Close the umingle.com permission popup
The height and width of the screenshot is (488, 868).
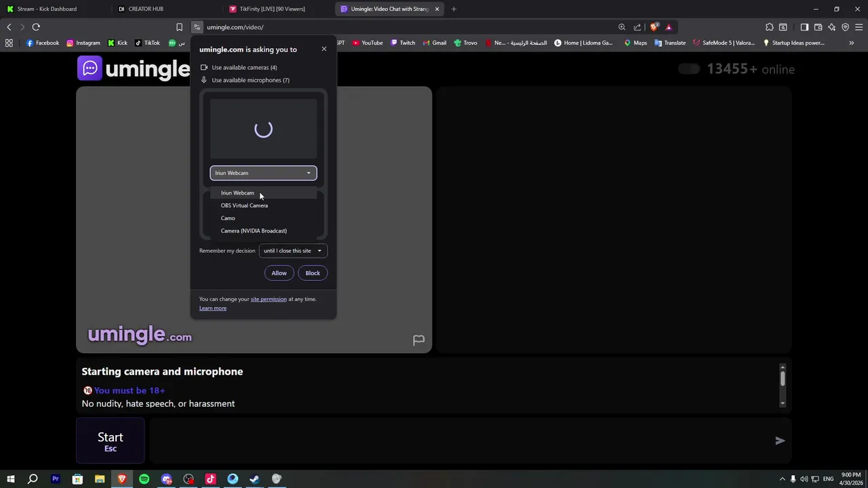pyautogui.click(x=324, y=49)
